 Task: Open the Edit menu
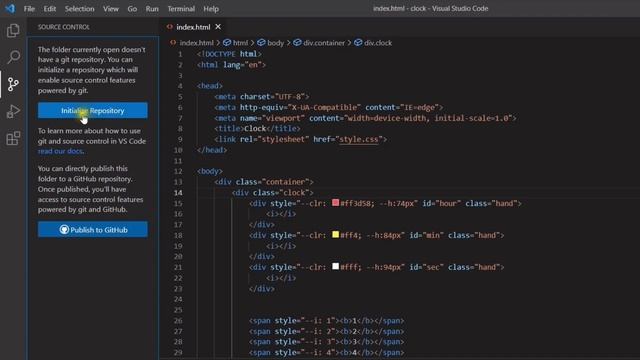coord(50,9)
